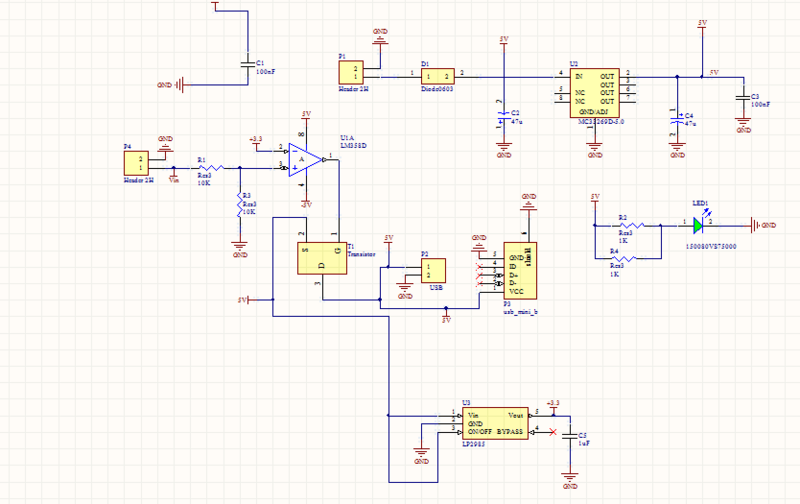Click resistor R2 1K near LED1
This screenshot has height=504, width=800.
pos(622,225)
